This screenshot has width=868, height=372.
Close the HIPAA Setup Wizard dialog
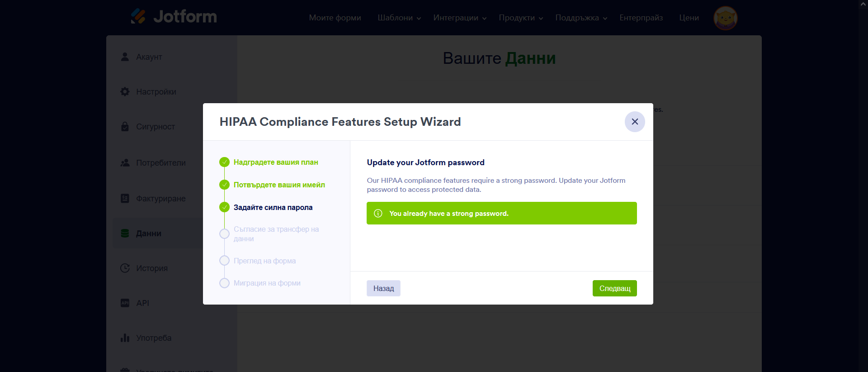635,122
